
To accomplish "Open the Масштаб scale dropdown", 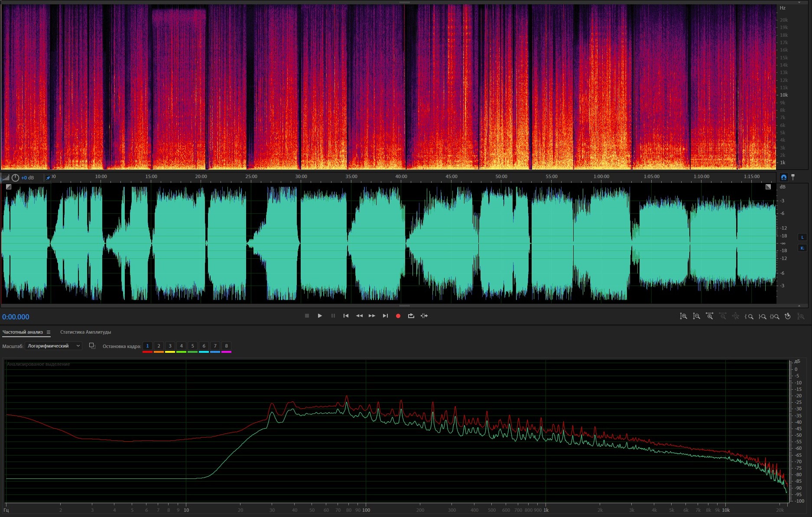I will pos(53,346).
